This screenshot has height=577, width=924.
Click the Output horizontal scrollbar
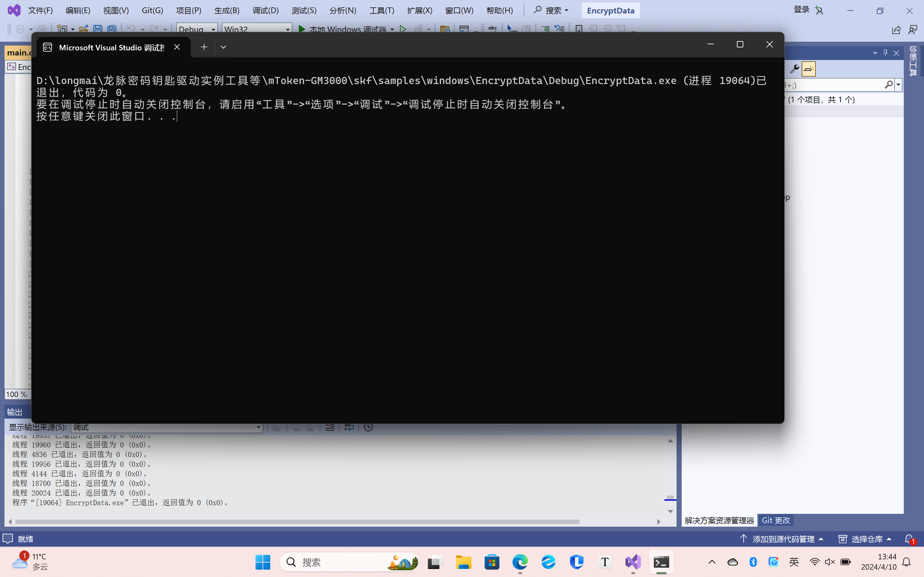pos(297,522)
